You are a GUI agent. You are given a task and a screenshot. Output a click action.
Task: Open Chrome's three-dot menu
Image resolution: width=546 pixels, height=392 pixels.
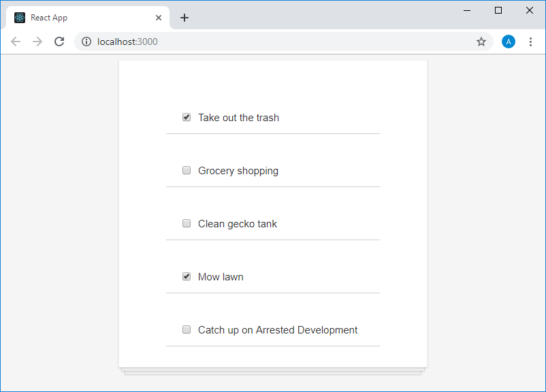[531, 42]
